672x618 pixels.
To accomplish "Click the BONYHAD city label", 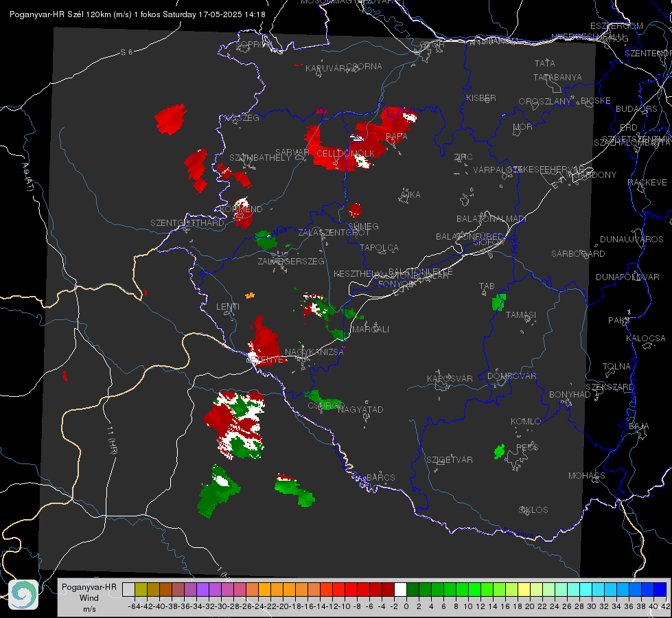I will pyautogui.click(x=570, y=395).
